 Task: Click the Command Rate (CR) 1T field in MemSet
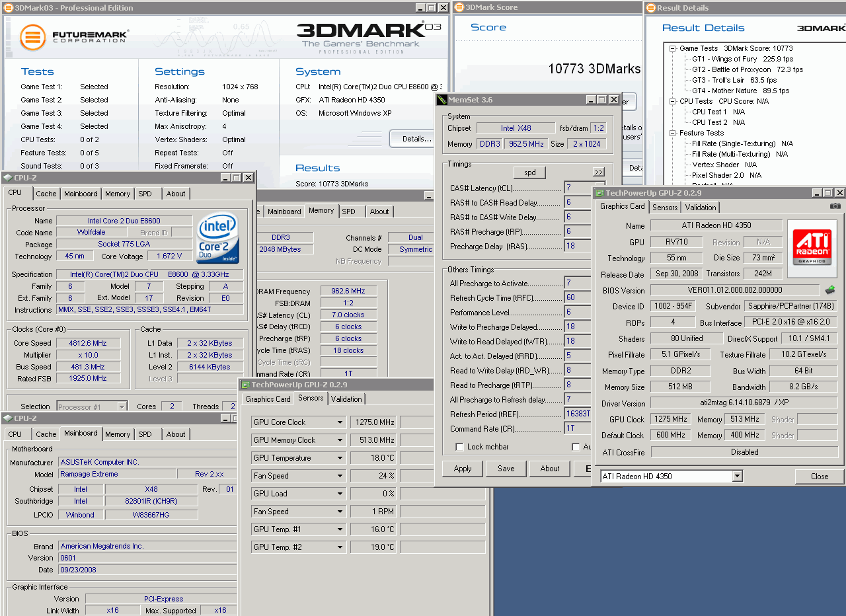point(577,428)
